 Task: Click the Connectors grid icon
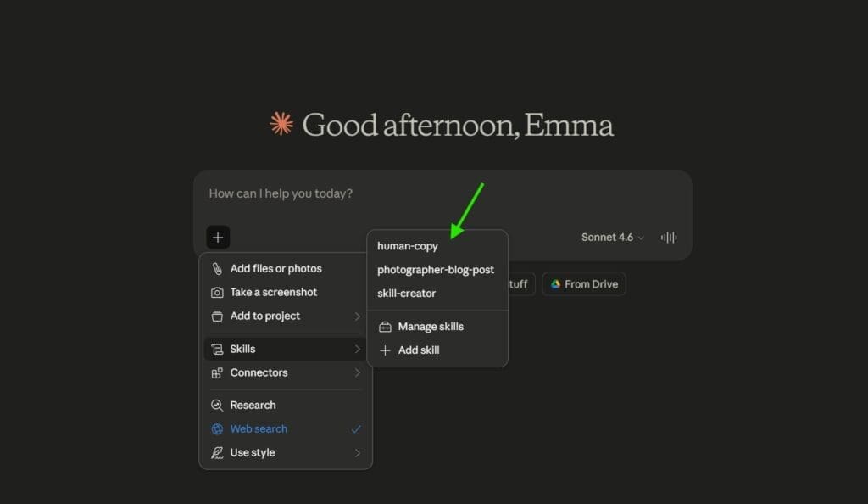[217, 372]
